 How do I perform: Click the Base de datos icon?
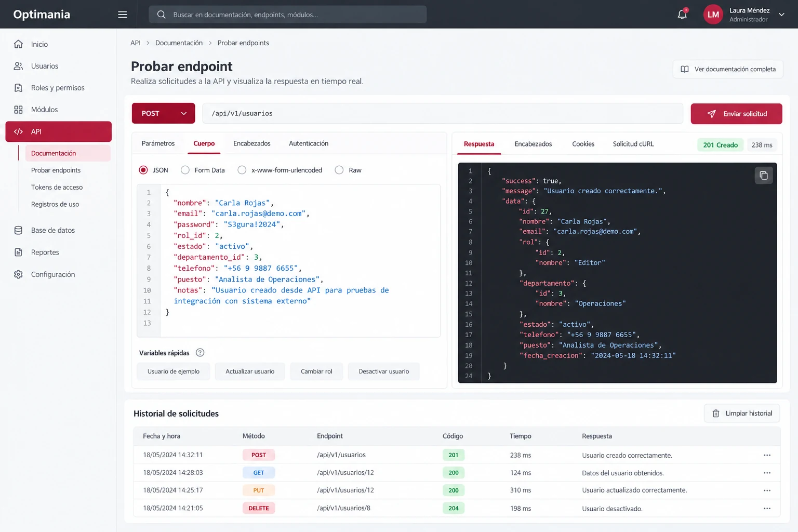[18, 230]
